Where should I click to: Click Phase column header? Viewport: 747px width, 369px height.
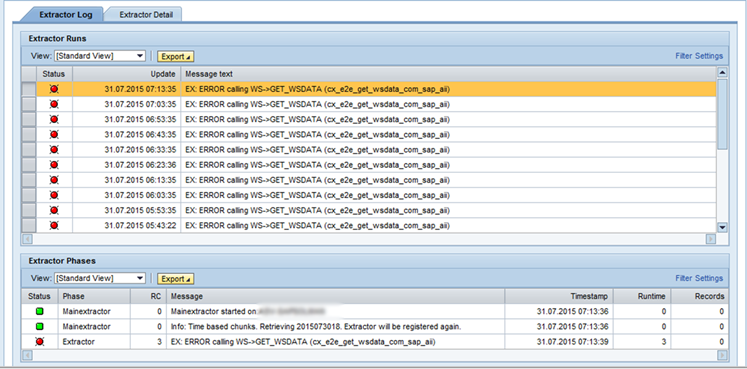(94, 296)
